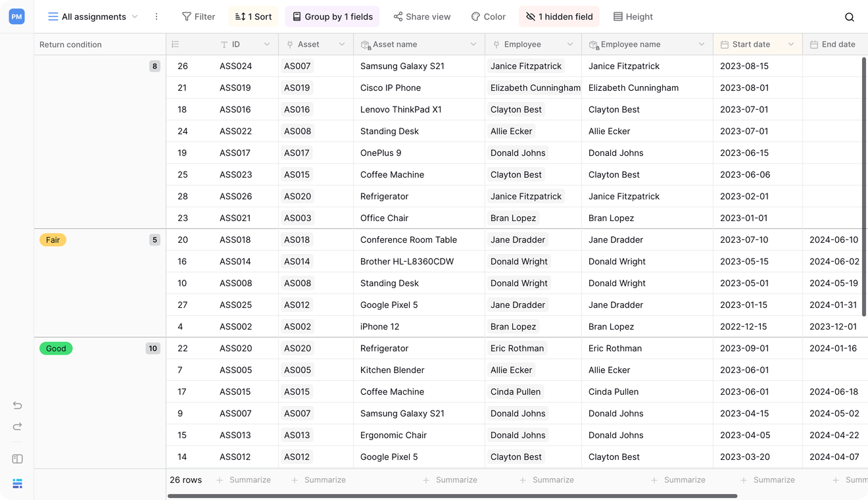Open the row Height options

pyautogui.click(x=633, y=16)
